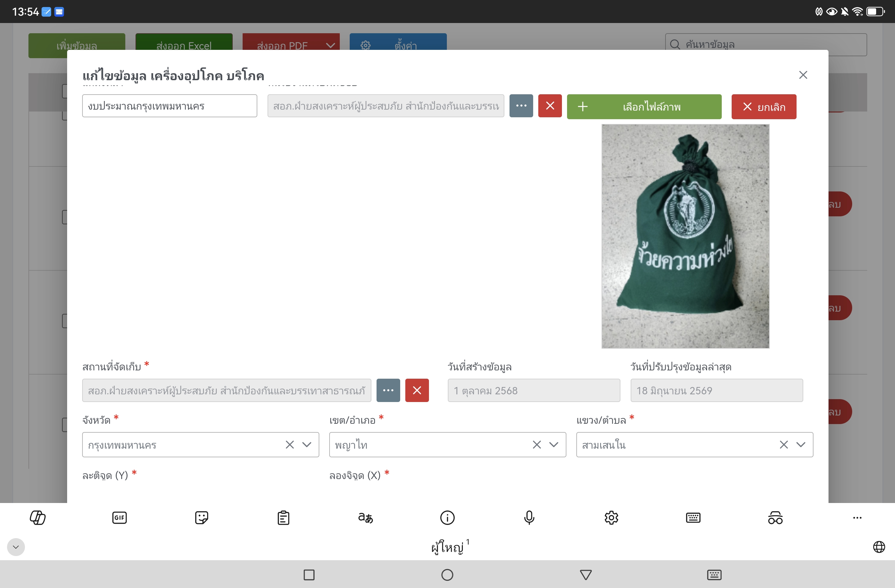Toggle incognito mode icon on keyboard toolbar
This screenshot has width=895, height=588.
tap(775, 518)
